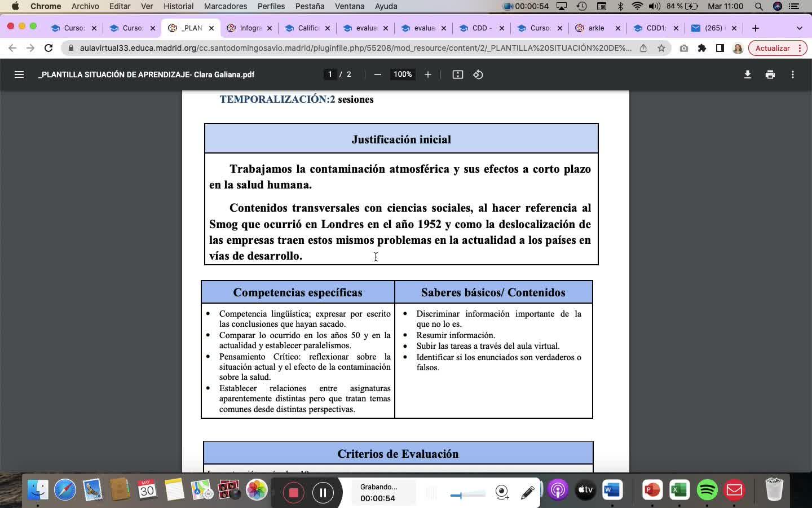Click the address bar URL
The width and height of the screenshot is (812, 508).
(355, 48)
